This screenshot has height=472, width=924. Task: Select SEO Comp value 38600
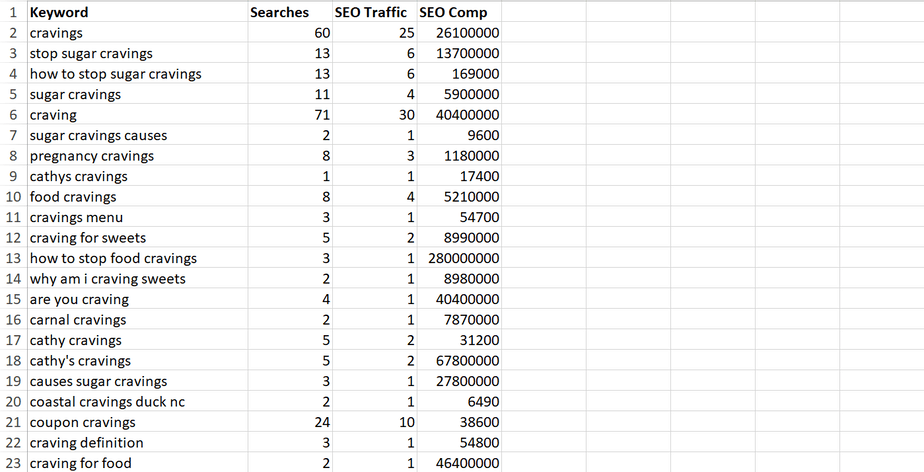(459, 422)
